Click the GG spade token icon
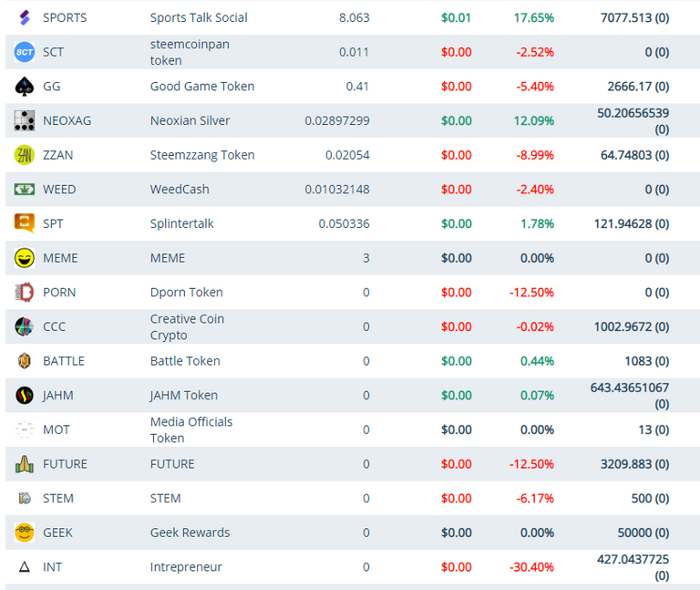This screenshot has height=590, width=700. point(25,87)
